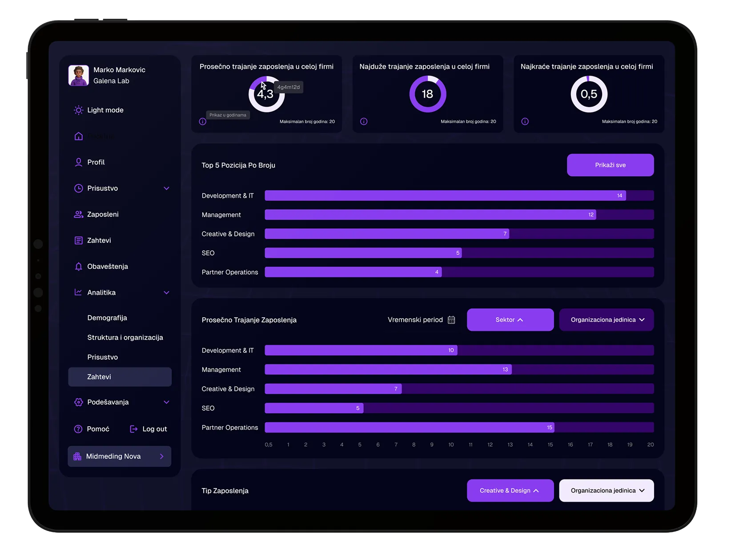Open the Vremenski period calendar icon
This screenshot has width=739, height=560.
pos(451,320)
